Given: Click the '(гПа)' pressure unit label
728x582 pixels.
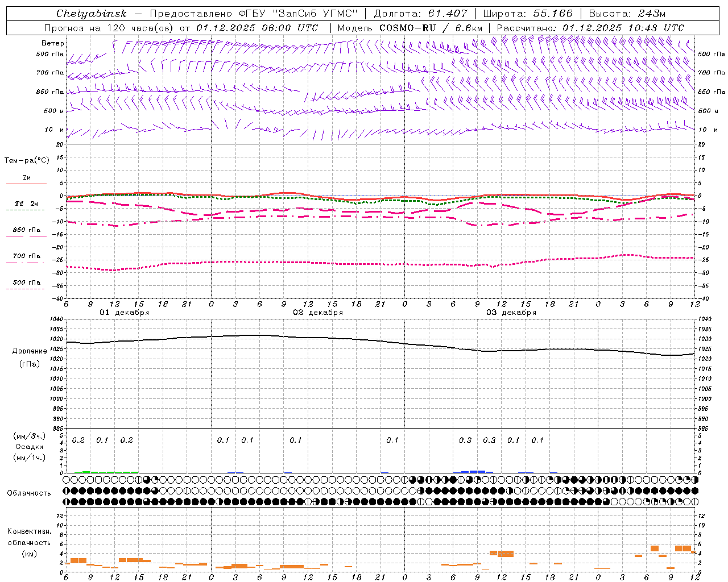Looking at the screenshot, I should point(29,364).
